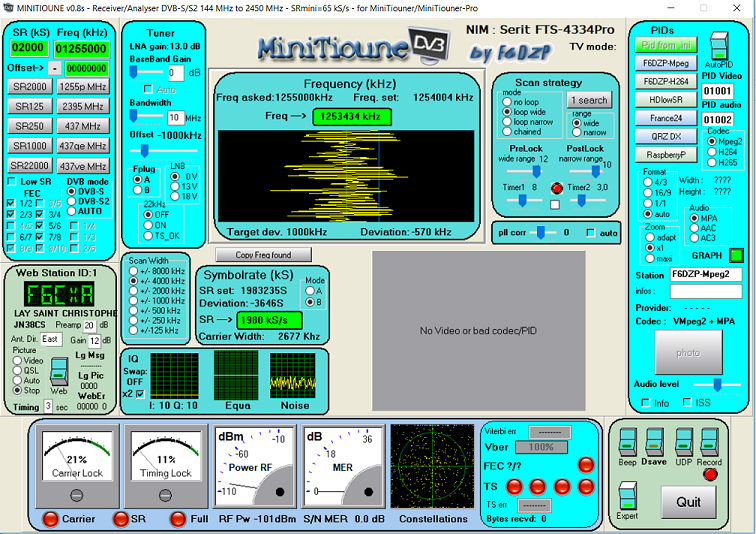Flip the Dsave switch
Screen dimensions: 756x534
654,442
